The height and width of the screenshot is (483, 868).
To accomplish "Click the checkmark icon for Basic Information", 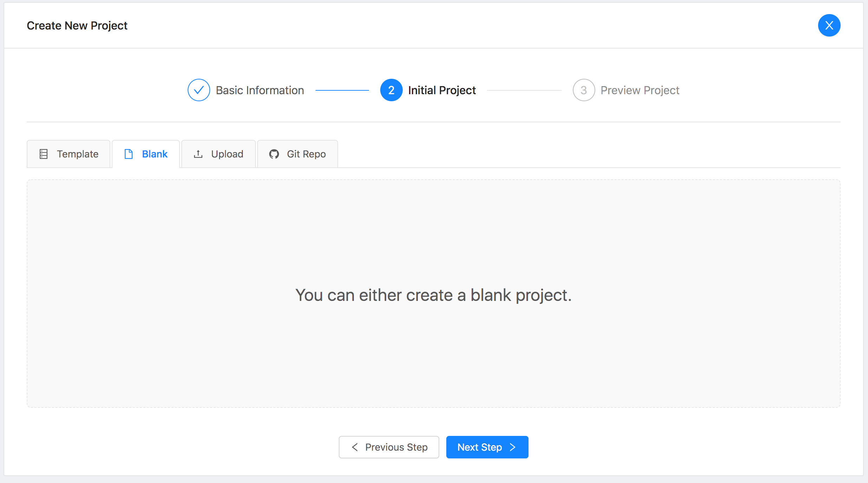I will pos(199,90).
